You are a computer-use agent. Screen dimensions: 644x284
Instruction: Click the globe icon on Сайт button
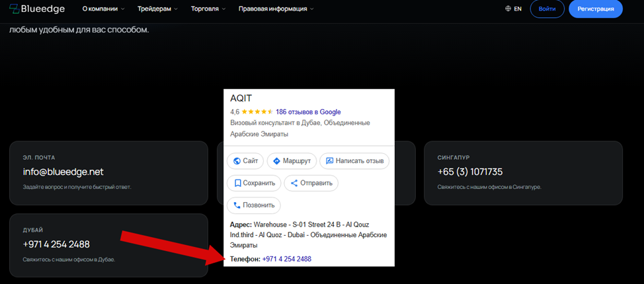(236, 161)
